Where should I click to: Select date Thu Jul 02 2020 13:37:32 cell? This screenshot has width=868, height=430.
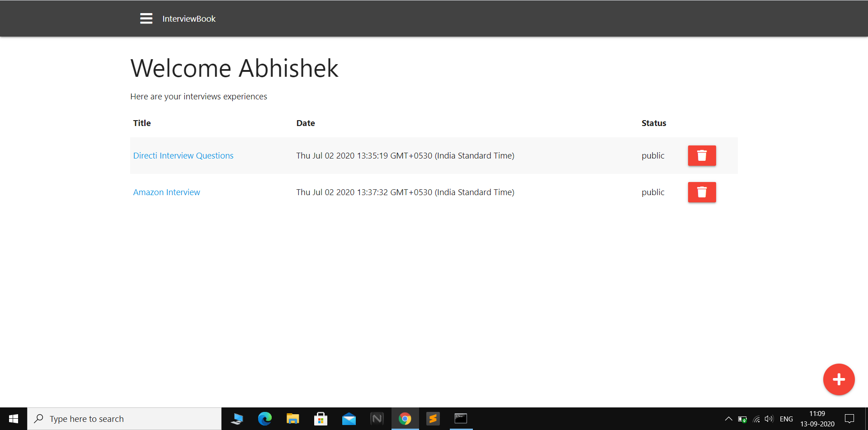[x=405, y=192]
